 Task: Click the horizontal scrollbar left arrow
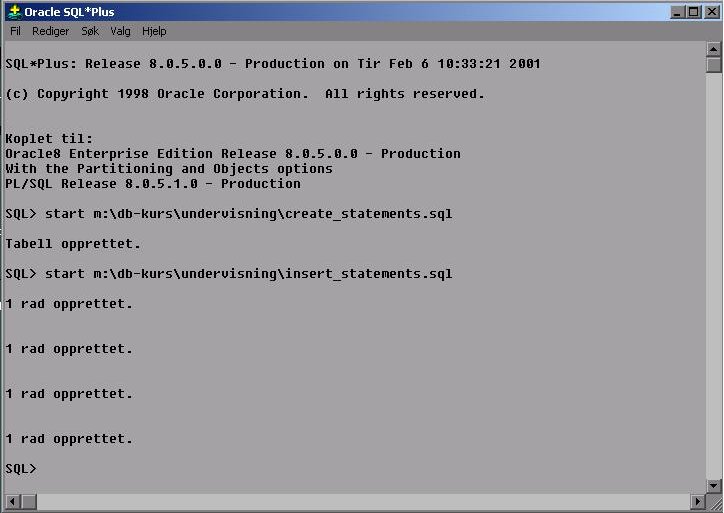(12, 501)
